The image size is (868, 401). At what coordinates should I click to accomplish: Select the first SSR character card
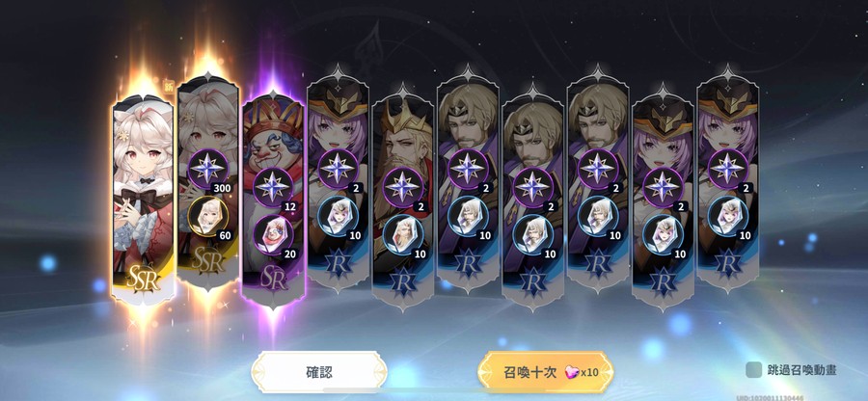144,198
